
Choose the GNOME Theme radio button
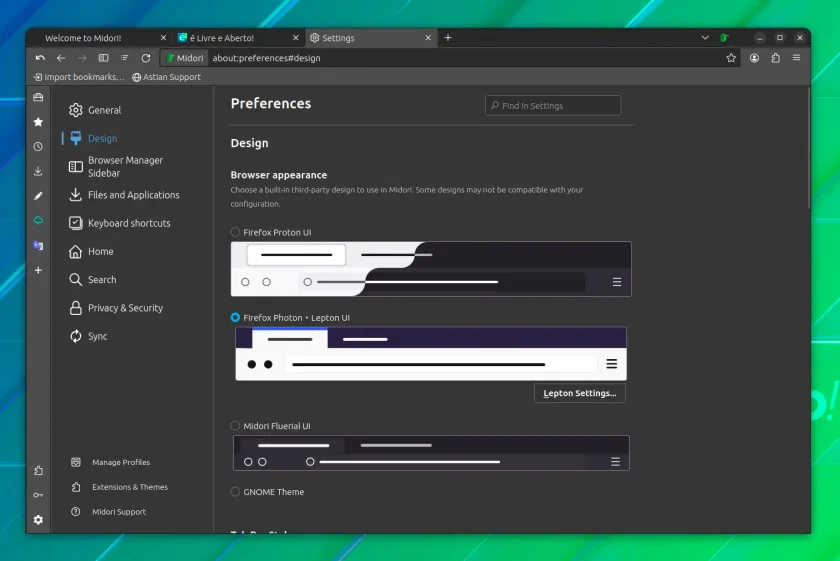click(235, 491)
